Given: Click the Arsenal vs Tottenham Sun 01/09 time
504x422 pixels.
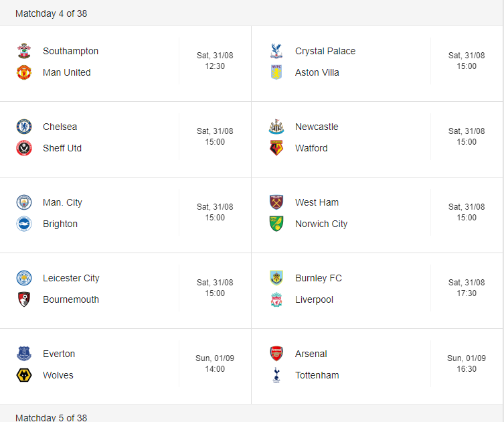Looking at the screenshot, I should pos(467,364).
